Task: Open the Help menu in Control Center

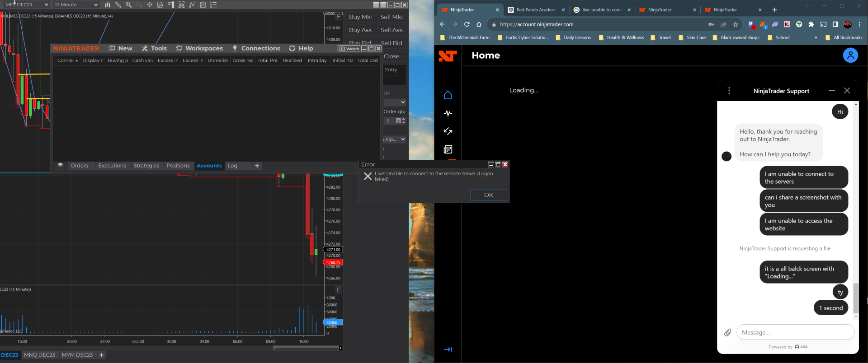Action: [x=301, y=48]
